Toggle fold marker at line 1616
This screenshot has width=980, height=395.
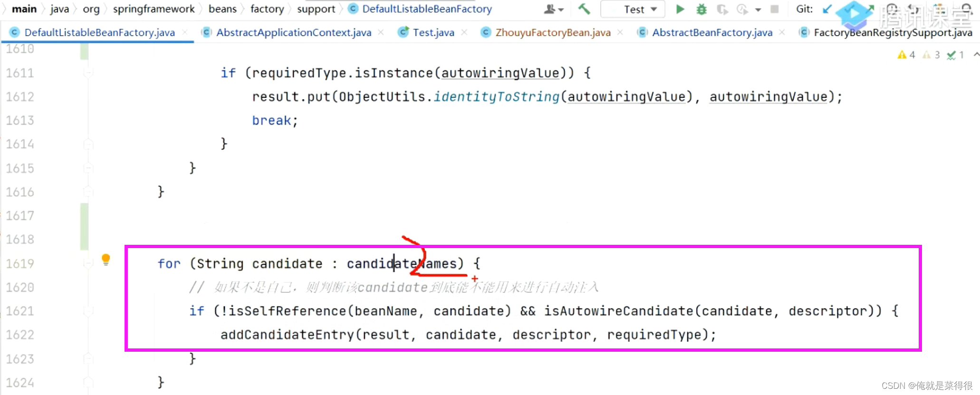click(88, 192)
